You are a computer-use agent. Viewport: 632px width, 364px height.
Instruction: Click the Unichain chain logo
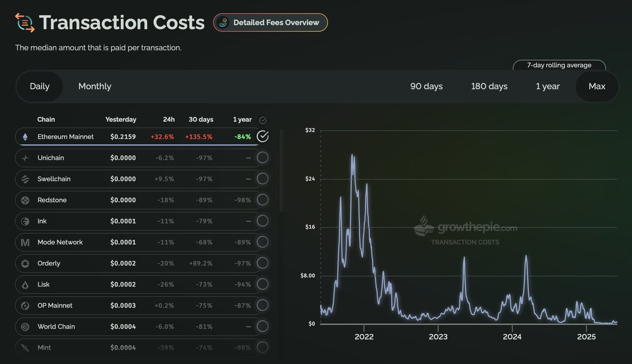25,158
